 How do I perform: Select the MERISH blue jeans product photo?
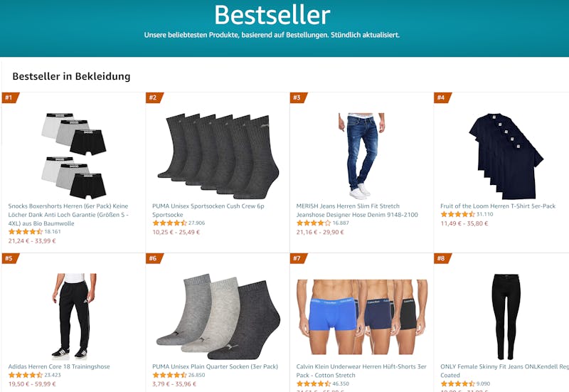[x=361, y=156]
